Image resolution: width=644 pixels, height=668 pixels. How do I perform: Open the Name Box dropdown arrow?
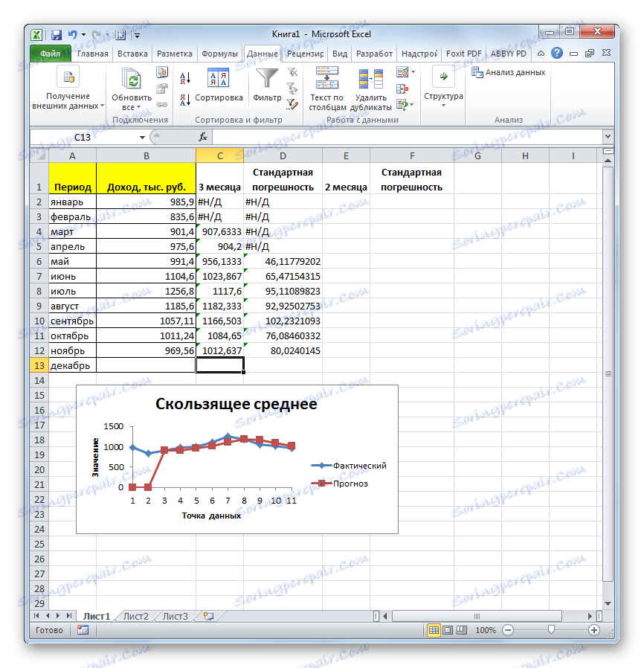[x=144, y=137]
